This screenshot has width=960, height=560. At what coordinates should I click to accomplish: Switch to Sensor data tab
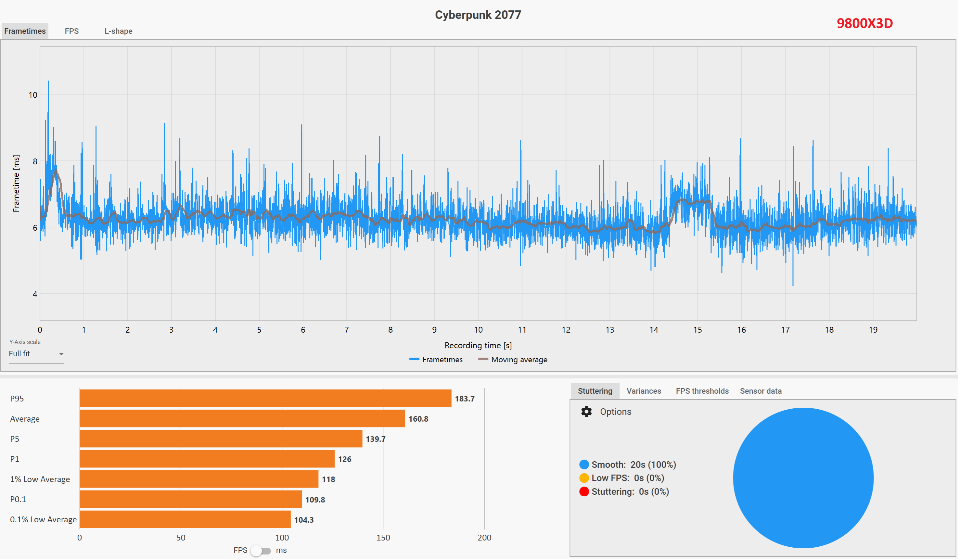tap(762, 392)
